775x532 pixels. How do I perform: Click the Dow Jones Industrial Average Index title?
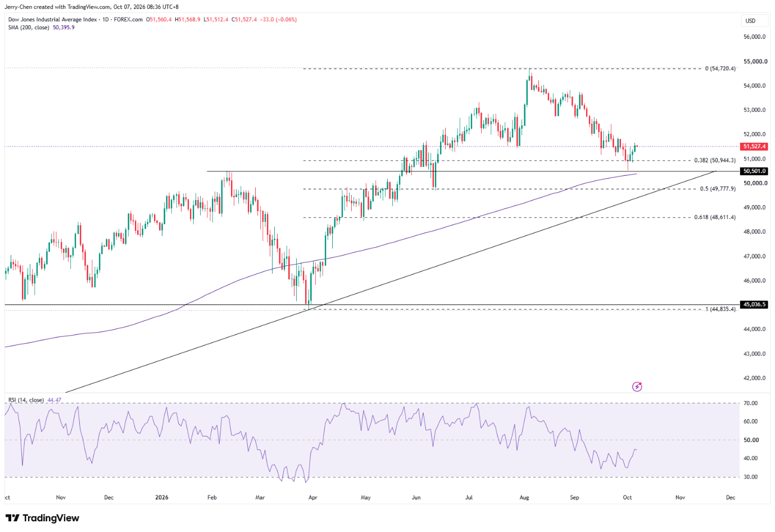click(x=52, y=20)
